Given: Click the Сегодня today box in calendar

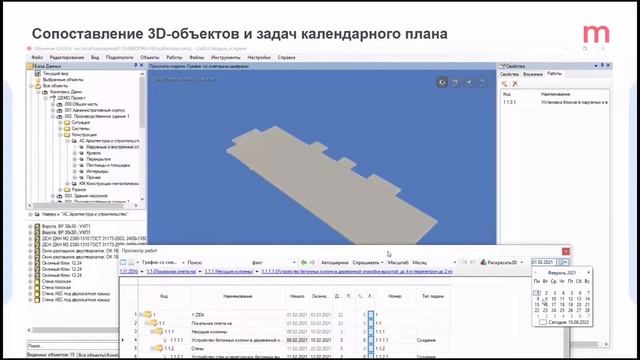Looking at the screenshot, I should 542,322.
